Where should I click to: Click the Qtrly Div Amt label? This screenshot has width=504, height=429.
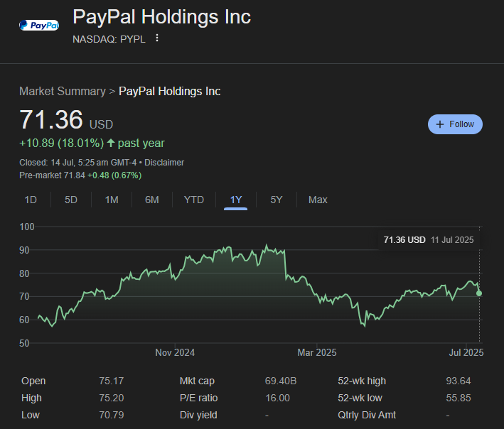pyautogui.click(x=367, y=415)
